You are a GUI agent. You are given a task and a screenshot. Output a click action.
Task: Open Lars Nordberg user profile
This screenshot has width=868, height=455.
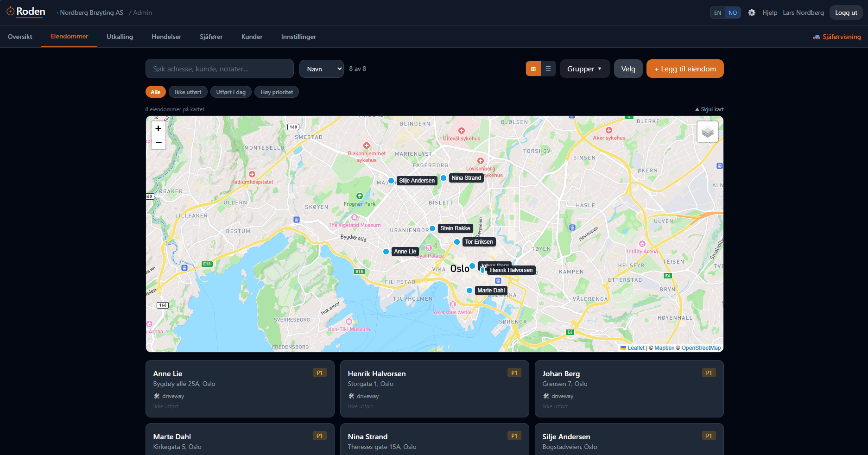click(x=803, y=13)
